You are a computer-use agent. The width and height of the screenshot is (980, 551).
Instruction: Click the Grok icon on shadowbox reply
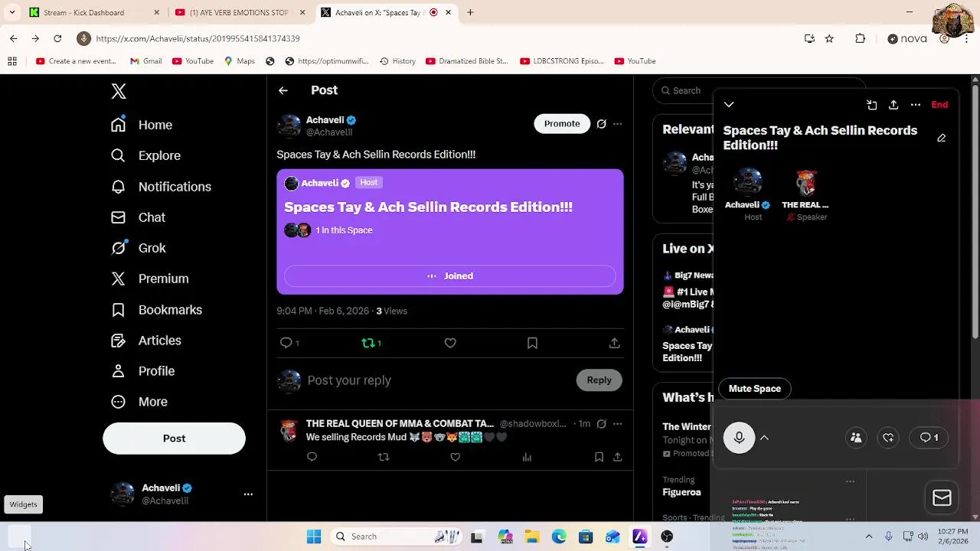tap(602, 423)
